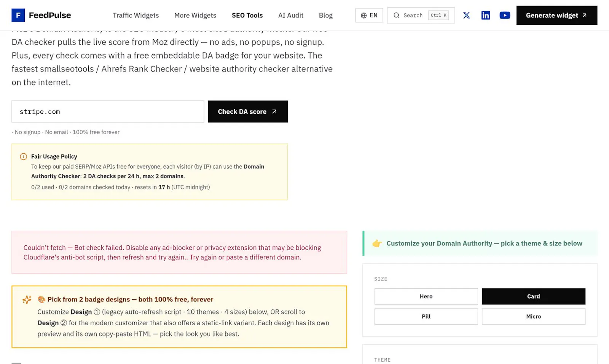Click the magnifier search icon

(x=396, y=15)
